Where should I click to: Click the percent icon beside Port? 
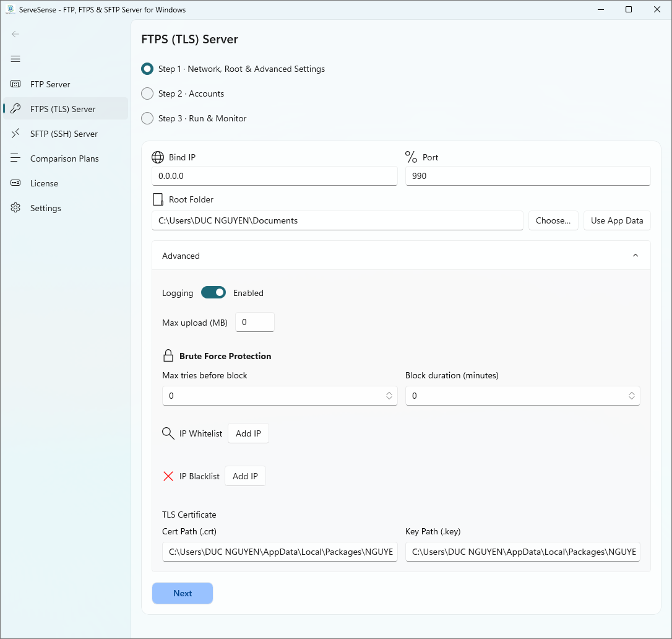[411, 157]
